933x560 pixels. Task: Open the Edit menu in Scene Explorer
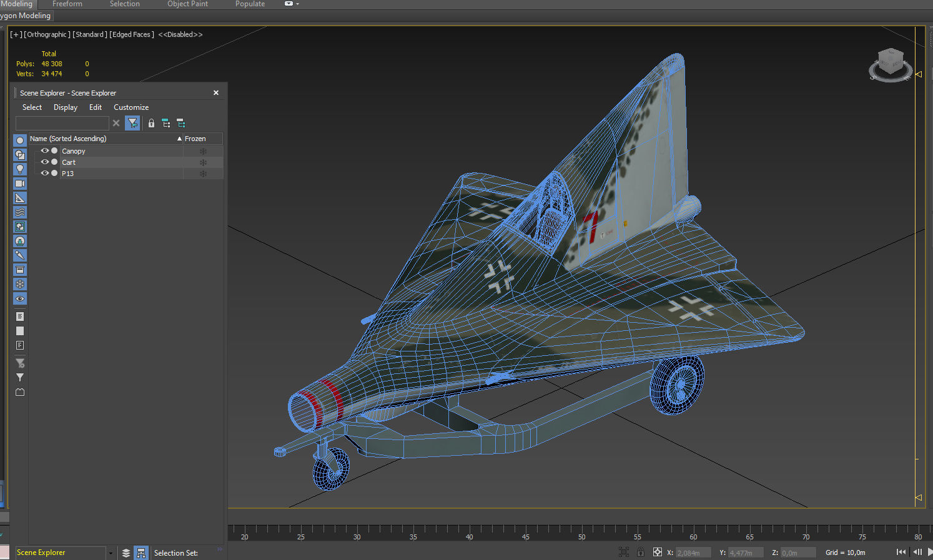(x=96, y=107)
